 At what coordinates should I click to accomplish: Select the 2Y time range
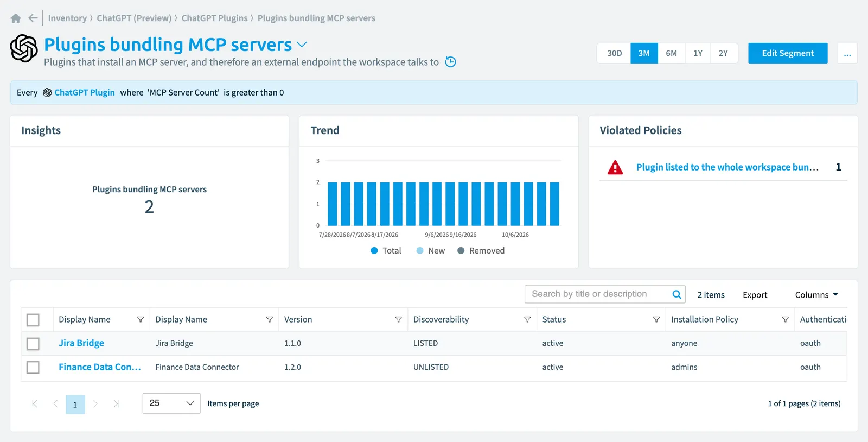coord(724,53)
